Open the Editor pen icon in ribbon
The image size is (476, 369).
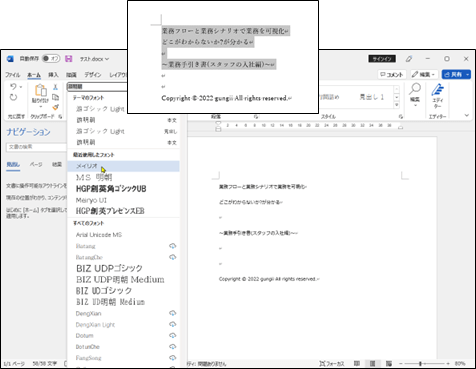[x=437, y=90]
